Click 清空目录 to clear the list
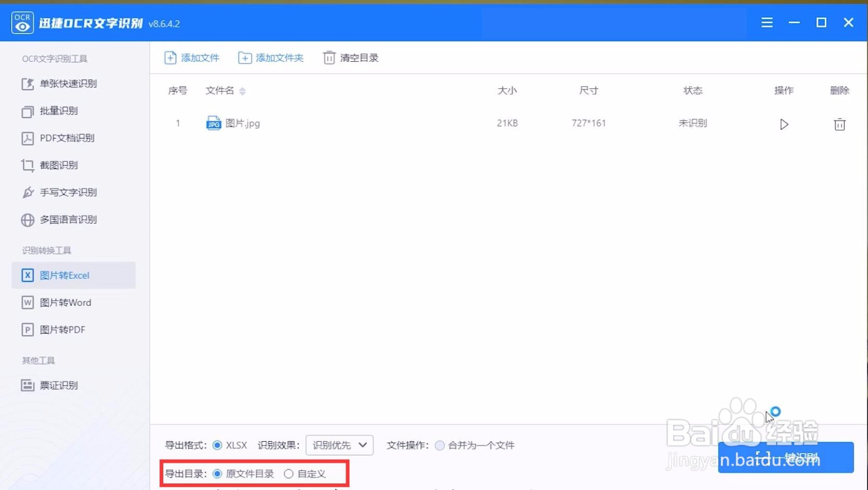Viewport: 868px width, 490px height. coord(350,58)
